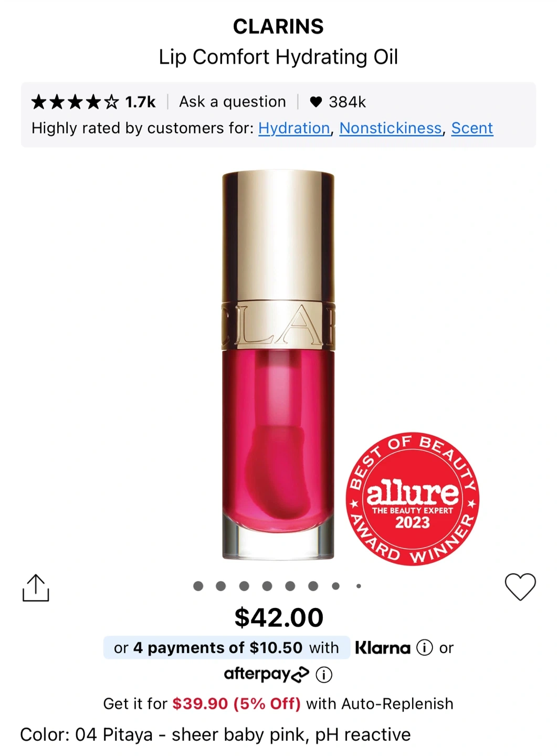Open the Hydration link
Image resolution: width=557 pixels, height=756 pixels.
[x=294, y=128]
